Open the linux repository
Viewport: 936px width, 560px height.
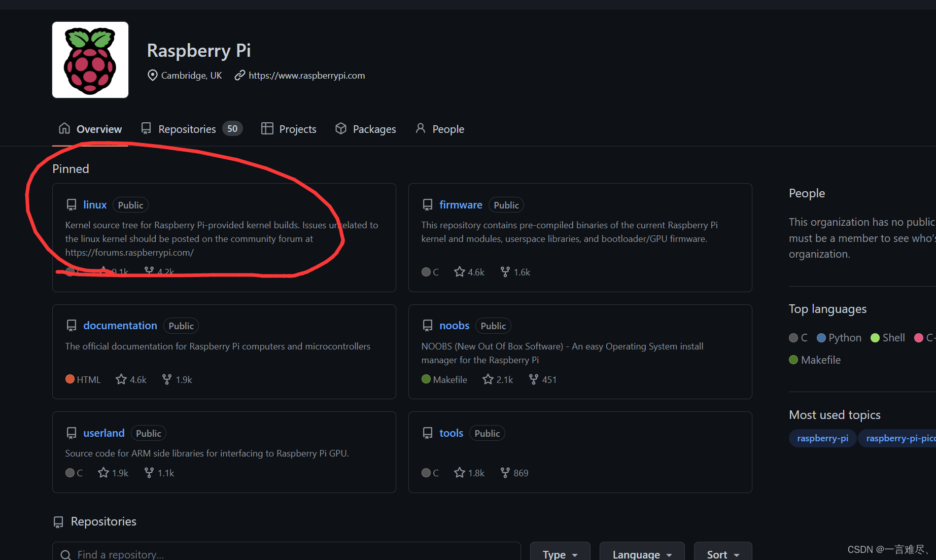[x=95, y=205]
